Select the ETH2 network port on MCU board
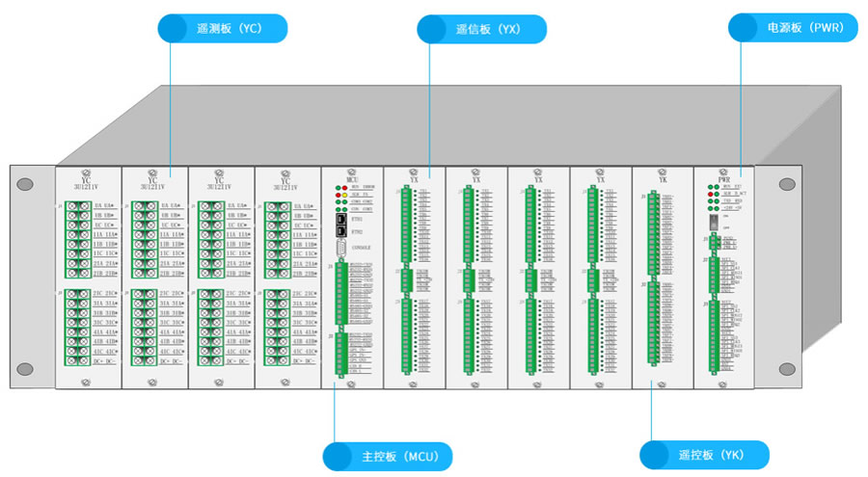The image size is (868, 477). pyautogui.click(x=341, y=232)
